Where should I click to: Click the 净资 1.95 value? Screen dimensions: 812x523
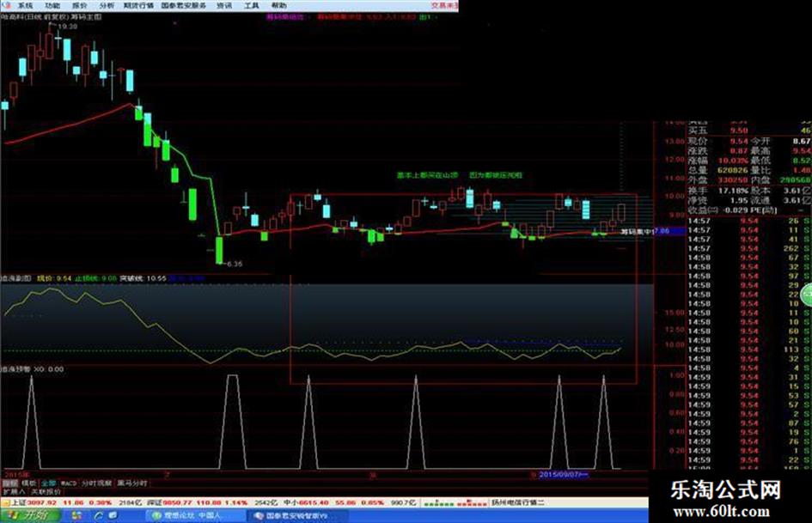739,200
